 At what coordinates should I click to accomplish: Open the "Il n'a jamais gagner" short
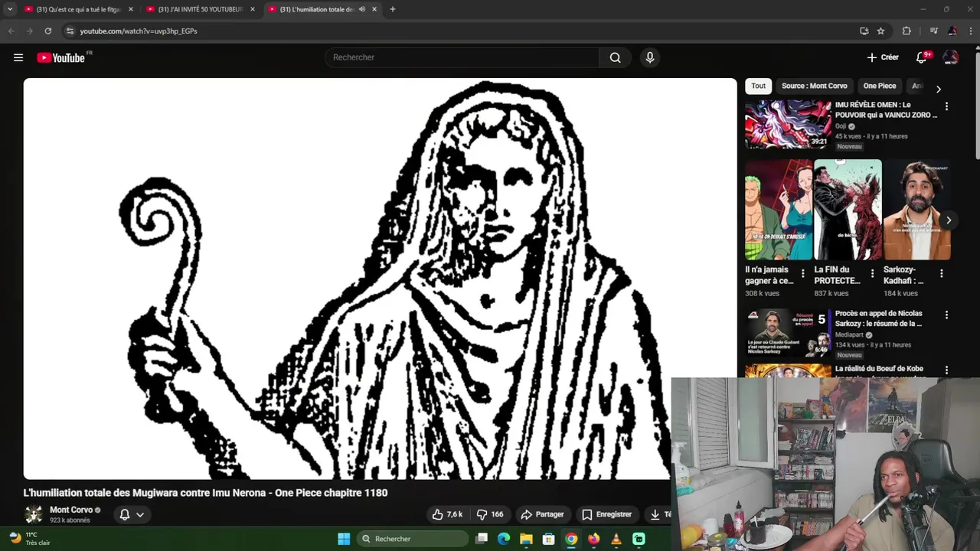tap(779, 210)
